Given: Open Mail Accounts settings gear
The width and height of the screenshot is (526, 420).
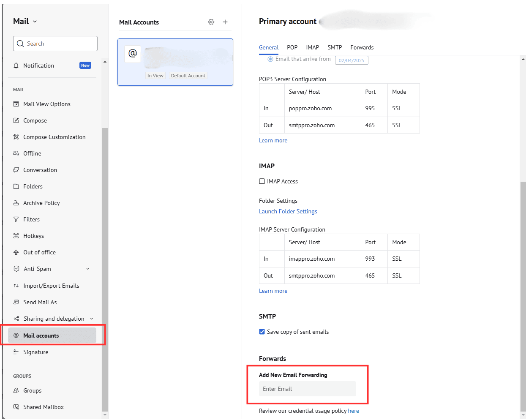Looking at the screenshot, I should [x=211, y=22].
